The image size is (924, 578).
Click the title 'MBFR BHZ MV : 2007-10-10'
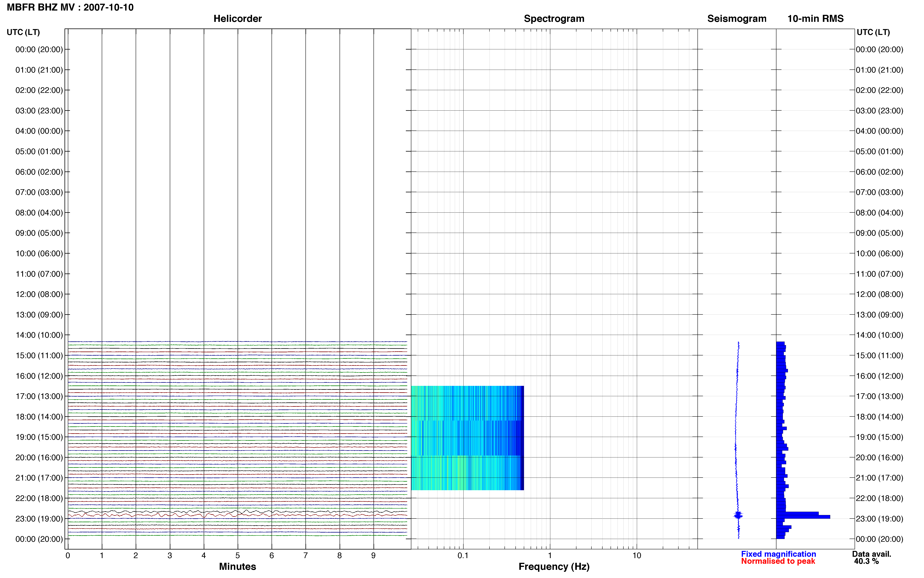70,7
